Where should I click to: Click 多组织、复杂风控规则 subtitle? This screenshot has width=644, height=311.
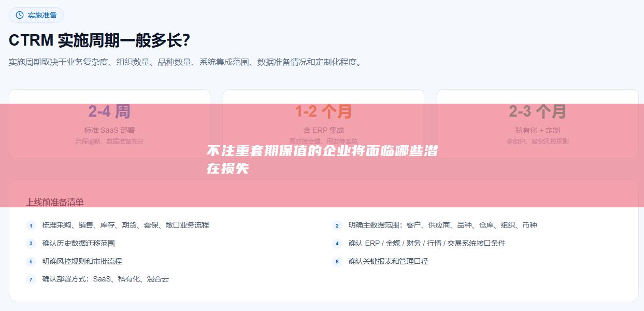(x=537, y=141)
